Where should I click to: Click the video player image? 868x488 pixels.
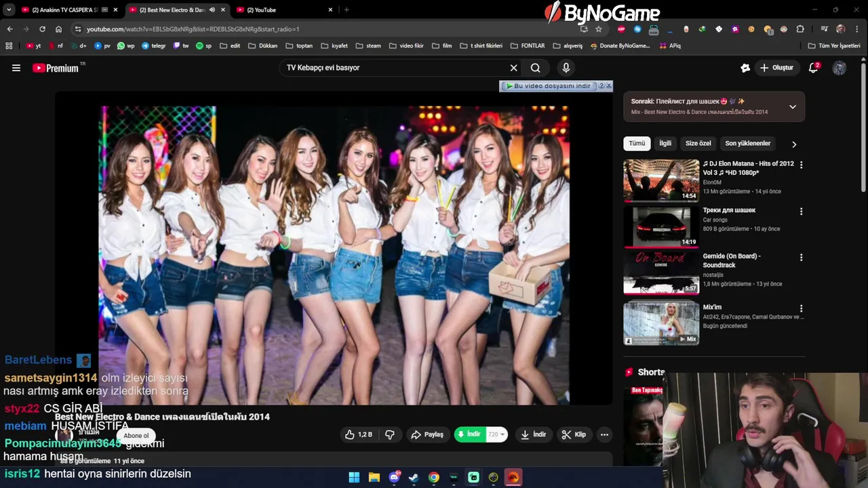(x=334, y=256)
